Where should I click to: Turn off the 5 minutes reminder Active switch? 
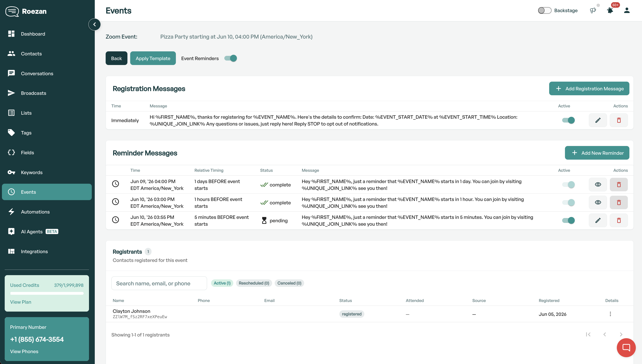(568, 221)
